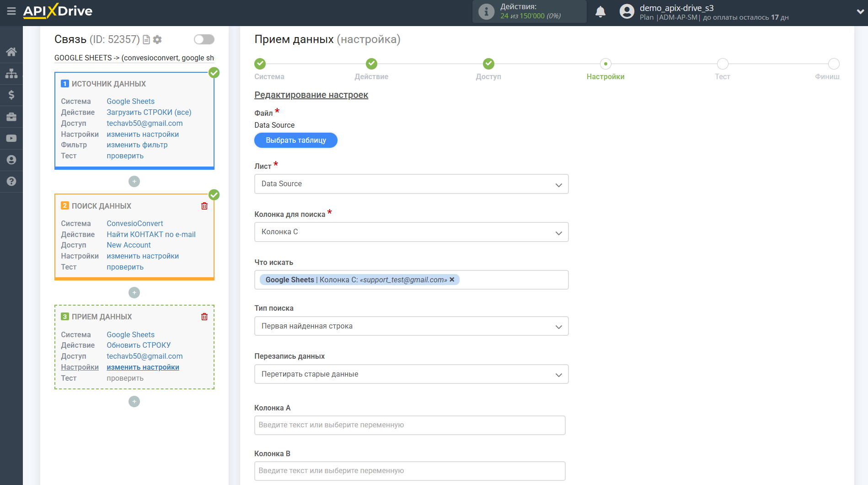Open the Колонка для поиска dropdown
868x485 pixels.
tap(411, 232)
